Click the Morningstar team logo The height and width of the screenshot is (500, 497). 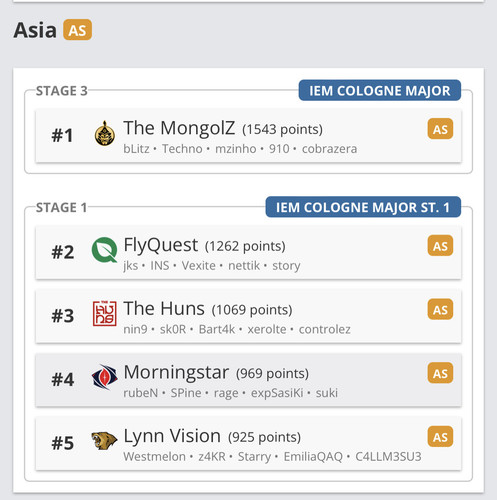pyautogui.click(x=104, y=377)
